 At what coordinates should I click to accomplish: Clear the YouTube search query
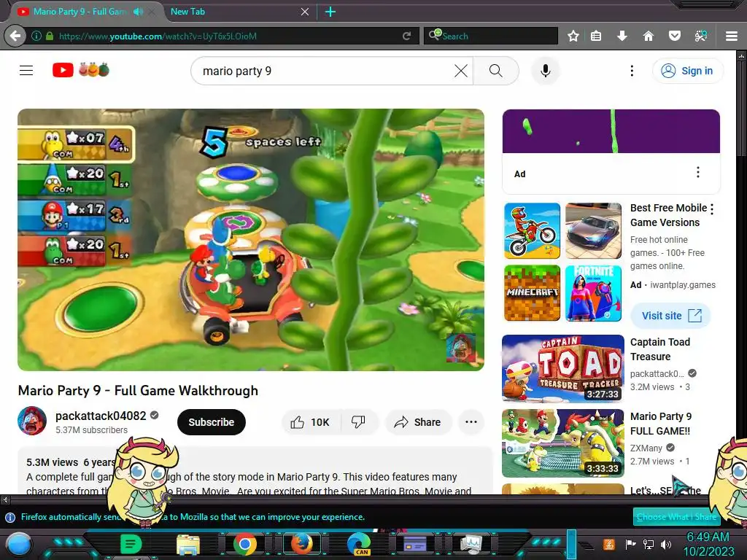pyautogui.click(x=461, y=71)
